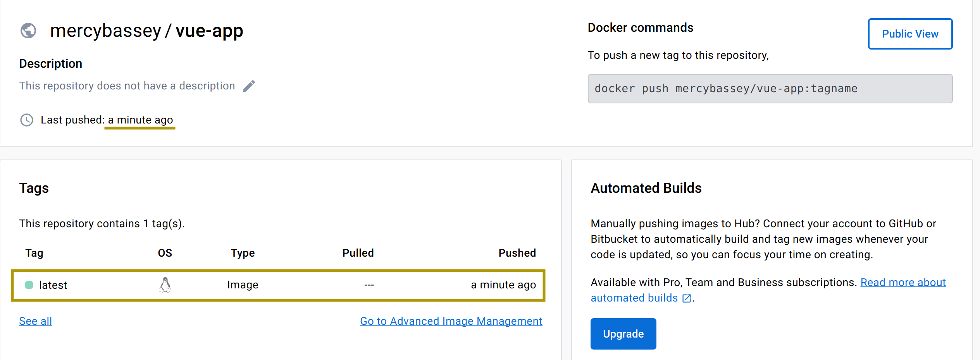This screenshot has height=360, width=980.
Task: Click the docker push command box
Action: 770,89
